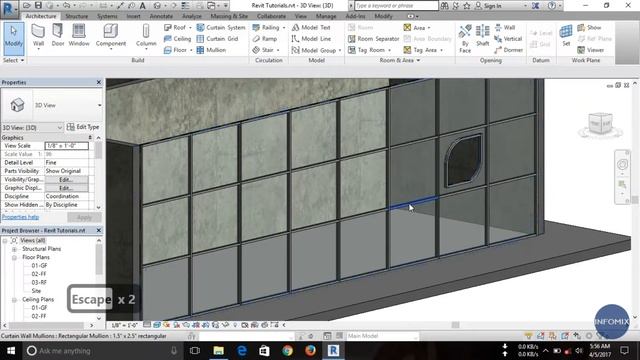Click Edit for Graphic Display options
Screen dimensions: 640x360
(x=66, y=188)
